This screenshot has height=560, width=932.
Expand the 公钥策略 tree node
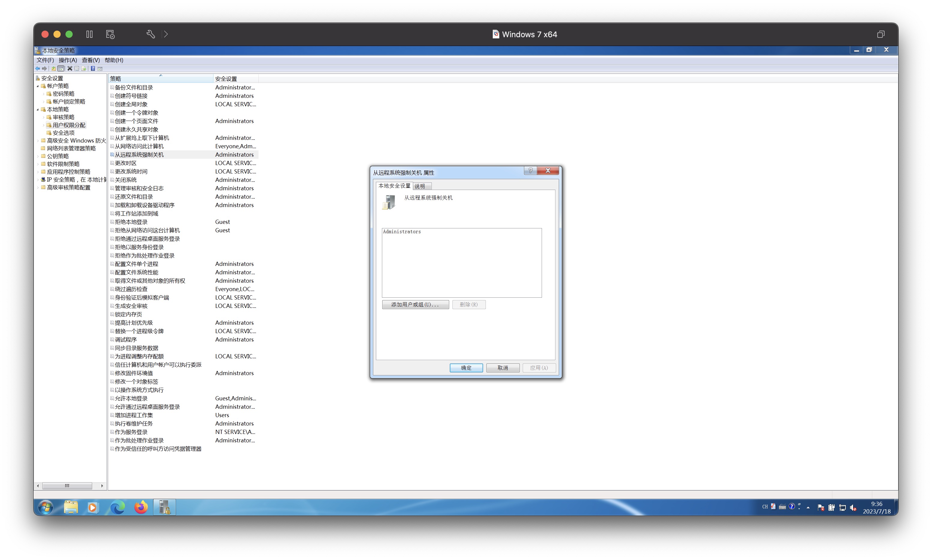coord(38,156)
